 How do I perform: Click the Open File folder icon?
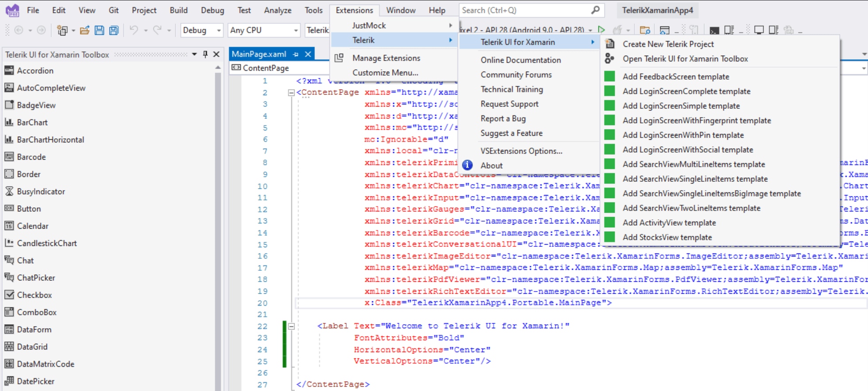coord(85,30)
